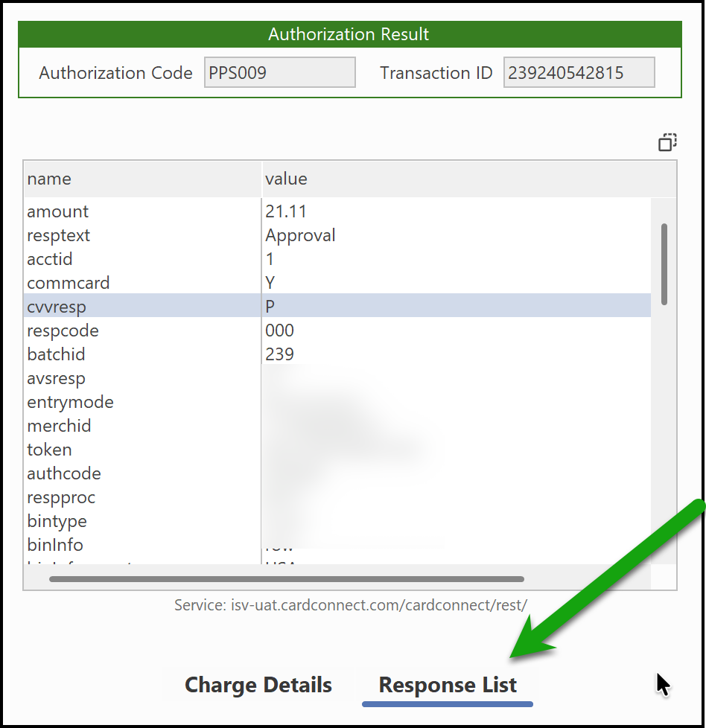706x728 pixels.
Task: Click the Authorization Code field showing PPS009
Action: [279, 72]
